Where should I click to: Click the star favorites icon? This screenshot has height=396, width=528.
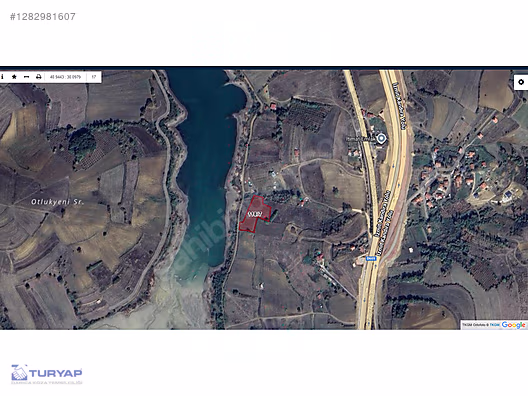pyautogui.click(x=14, y=77)
